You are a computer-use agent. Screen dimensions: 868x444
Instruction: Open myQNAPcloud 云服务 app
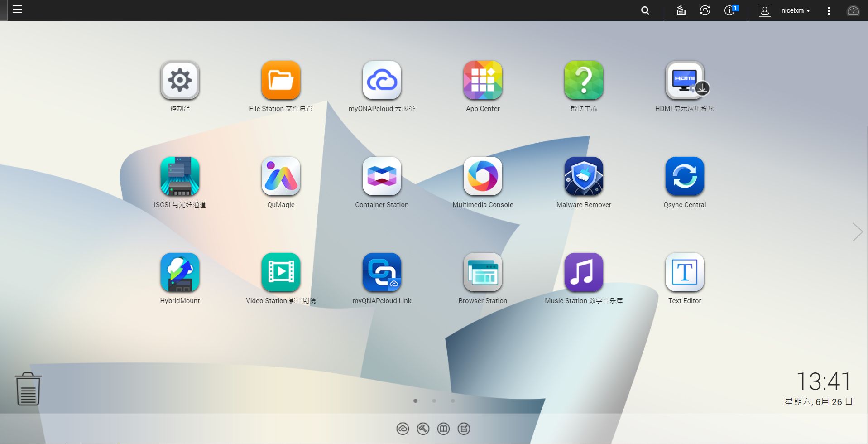(382, 80)
